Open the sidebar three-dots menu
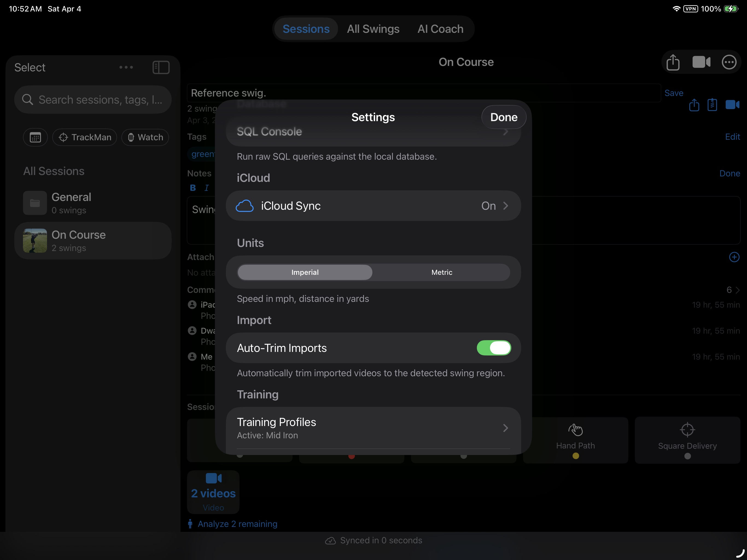 (x=126, y=67)
